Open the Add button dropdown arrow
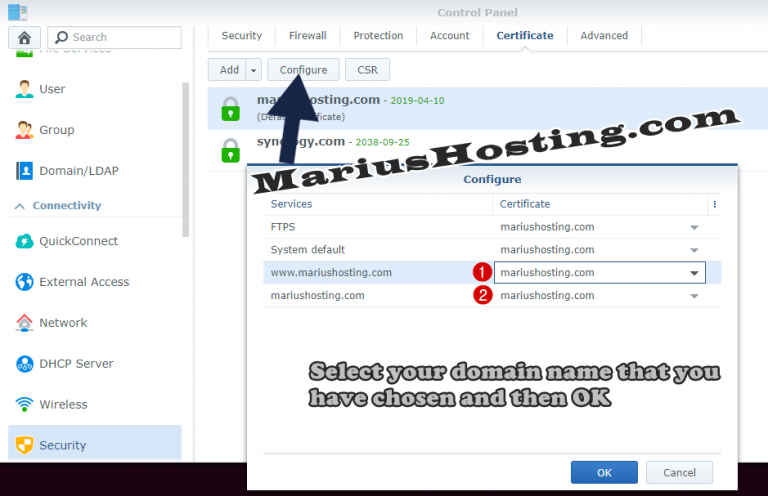768x496 pixels. [x=254, y=70]
